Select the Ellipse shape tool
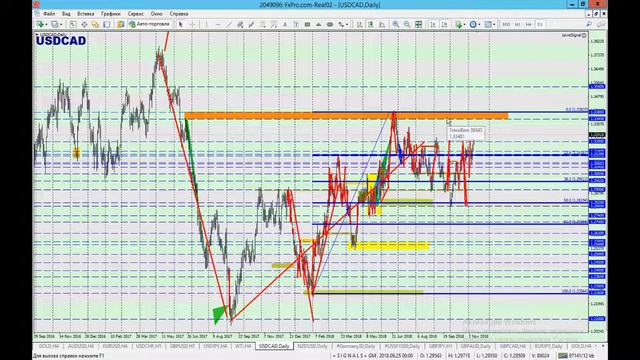This screenshot has height=360, width=640. (330, 24)
